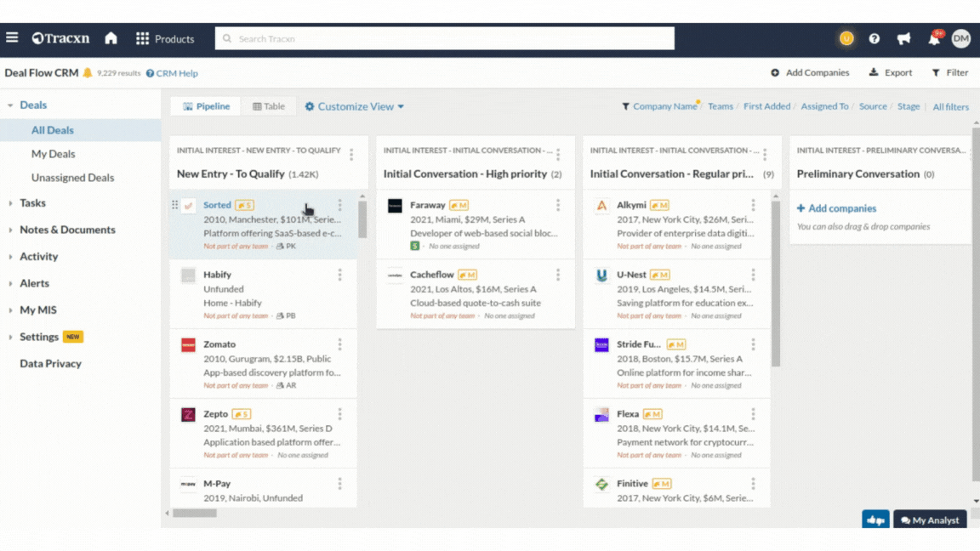
Task: Open the Customize View dropdown
Action: click(x=355, y=106)
